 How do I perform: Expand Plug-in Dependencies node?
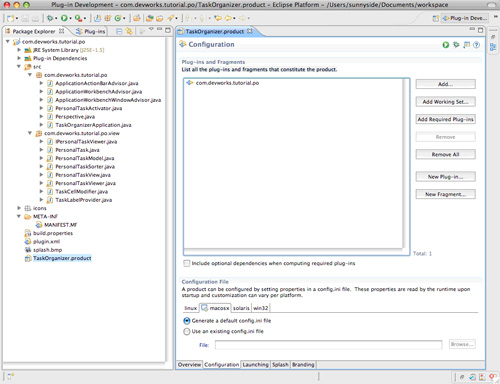click(x=19, y=58)
